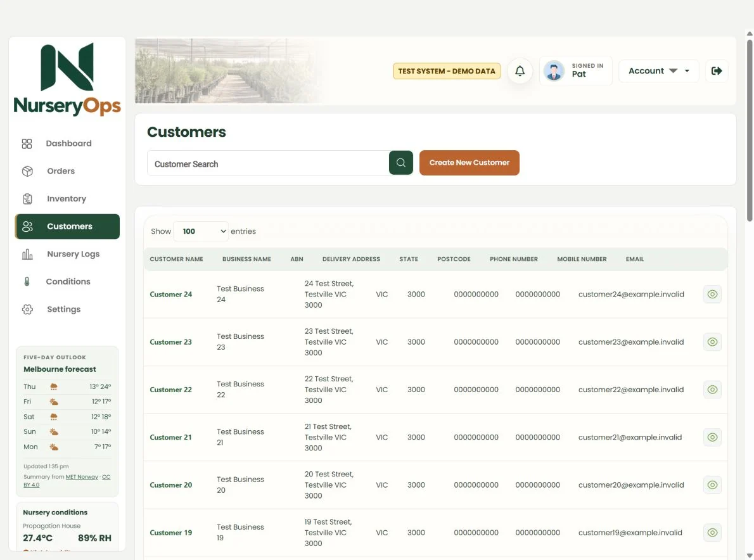Select Customers in sidebar

coord(67,226)
